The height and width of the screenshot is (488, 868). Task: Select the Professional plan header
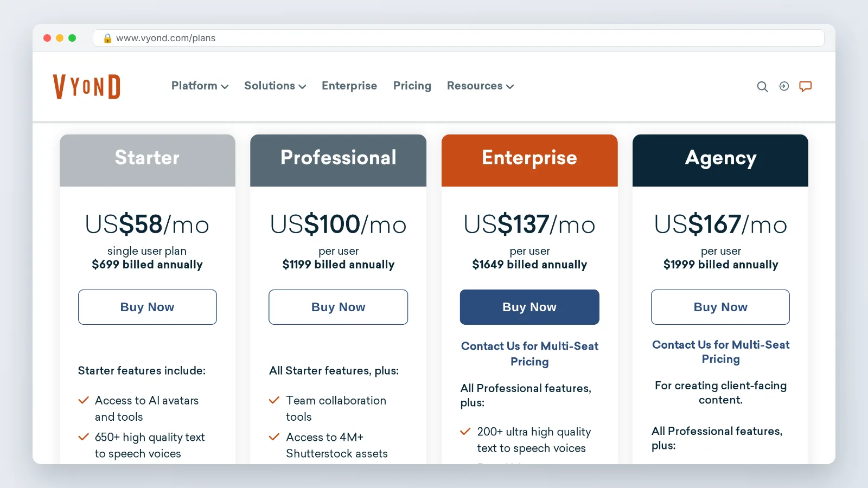[339, 160]
